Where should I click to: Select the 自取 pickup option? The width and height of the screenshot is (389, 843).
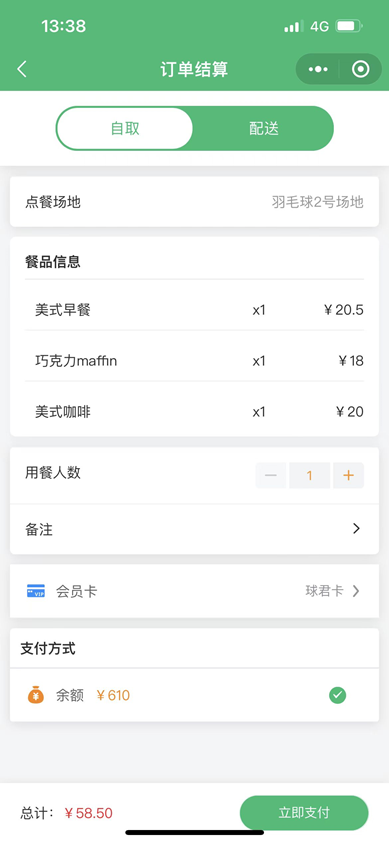pyautogui.click(x=125, y=128)
